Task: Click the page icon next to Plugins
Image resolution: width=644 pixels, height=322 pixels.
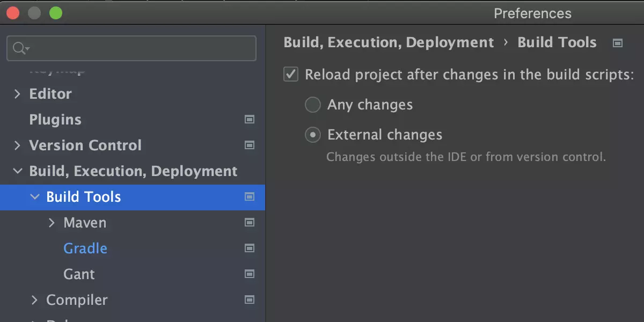Action: pyautogui.click(x=249, y=119)
